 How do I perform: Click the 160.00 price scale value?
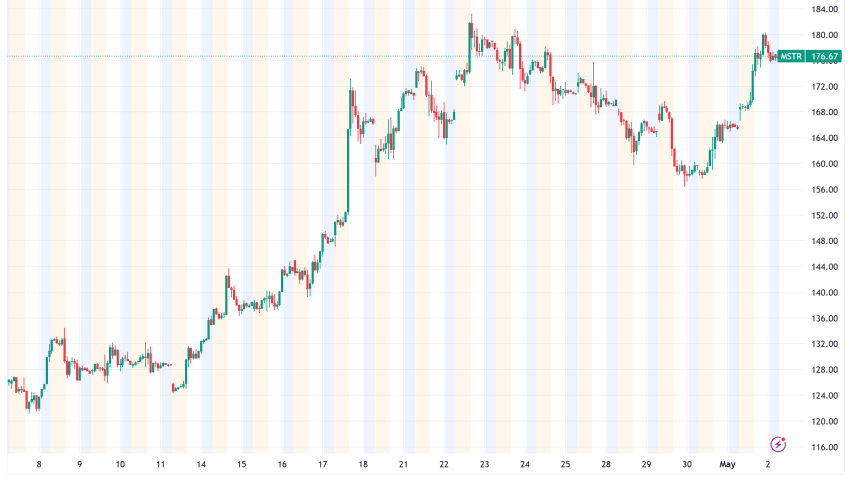[824, 164]
